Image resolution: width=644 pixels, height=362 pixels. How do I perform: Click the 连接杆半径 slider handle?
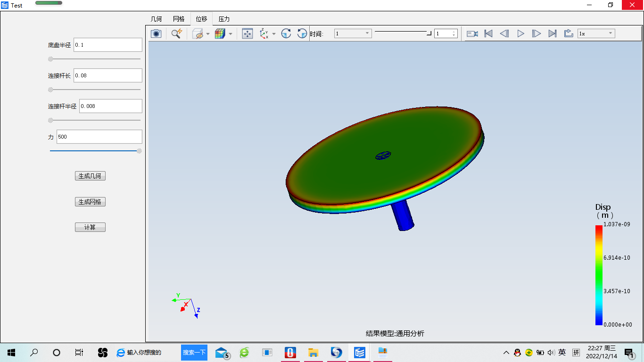point(50,120)
